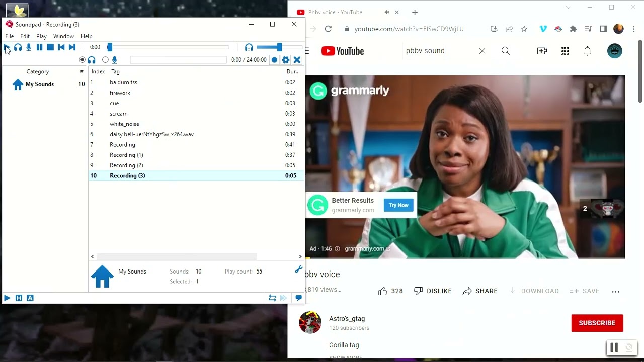
Task: Sort sound list by Duration column
Action: pyautogui.click(x=293, y=71)
